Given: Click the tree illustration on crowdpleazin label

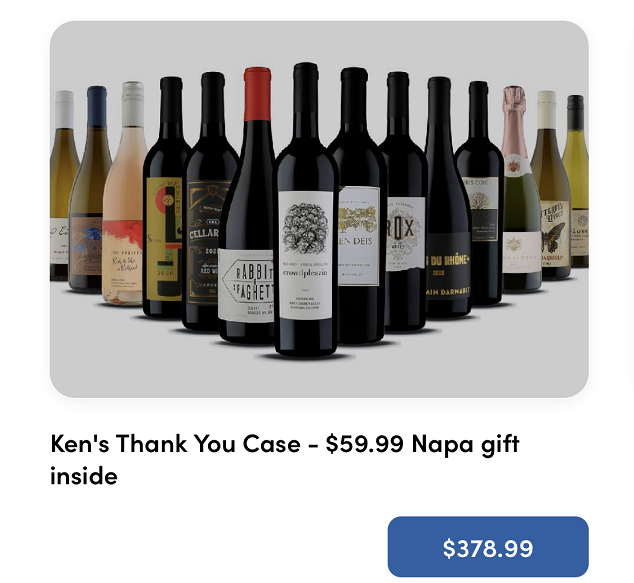Looking at the screenshot, I should (306, 228).
